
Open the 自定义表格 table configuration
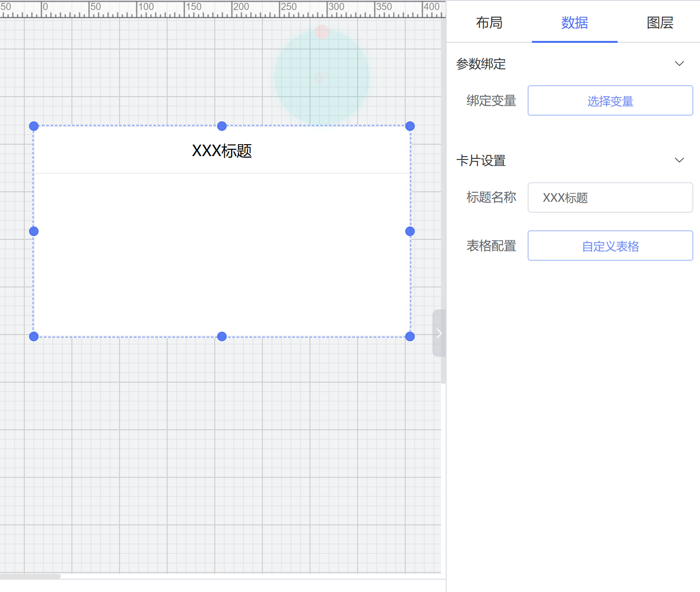(x=610, y=246)
